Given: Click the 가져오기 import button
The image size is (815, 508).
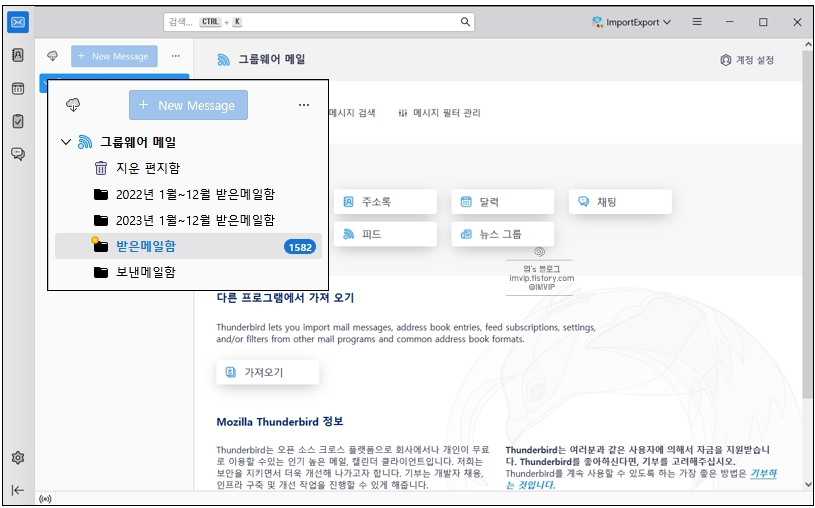Looking at the screenshot, I should click(x=268, y=372).
